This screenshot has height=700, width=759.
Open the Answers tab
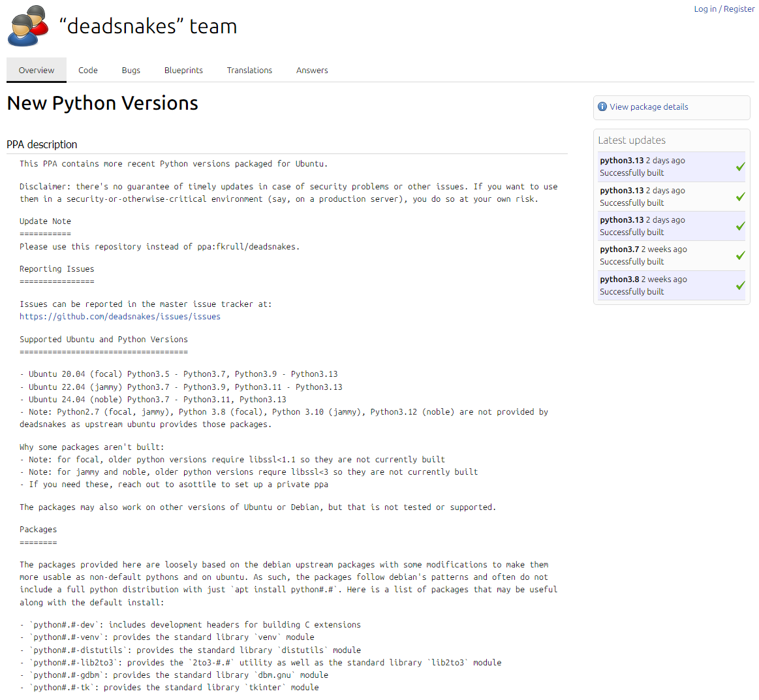(x=312, y=71)
